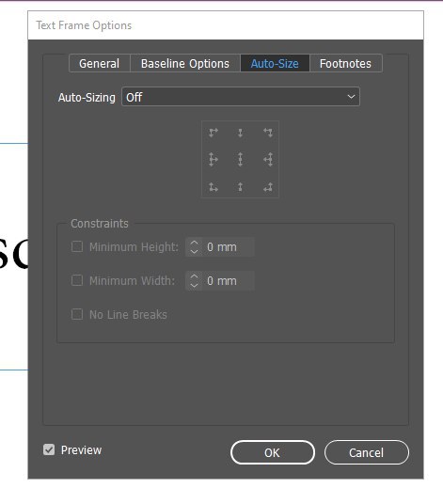Screen dimensions: 443x504
Task: Click the Minimum Width stepper arrows
Action: tap(194, 280)
